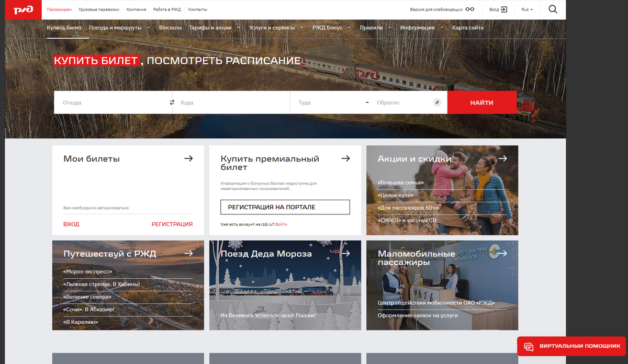Open the «Большая семья» promo link
This screenshot has width=628, height=364.
click(x=400, y=183)
